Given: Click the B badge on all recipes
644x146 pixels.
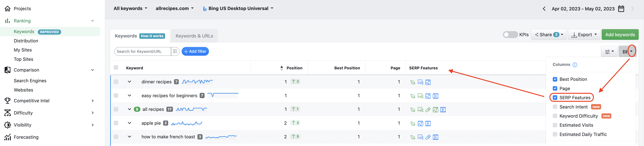Looking at the screenshot, I should [x=137, y=109].
